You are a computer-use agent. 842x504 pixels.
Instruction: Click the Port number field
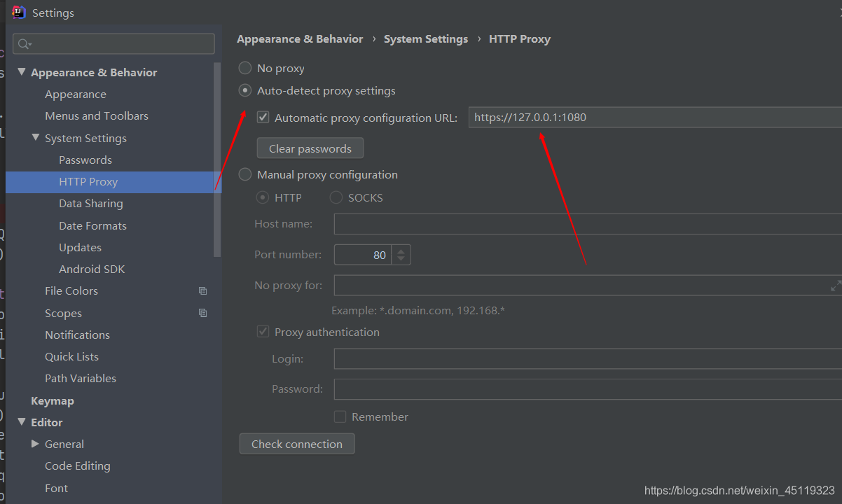click(x=363, y=255)
